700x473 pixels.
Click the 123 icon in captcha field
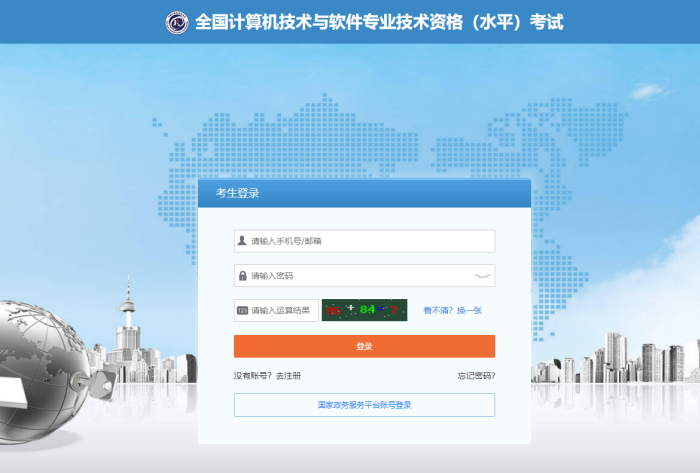[x=242, y=311]
